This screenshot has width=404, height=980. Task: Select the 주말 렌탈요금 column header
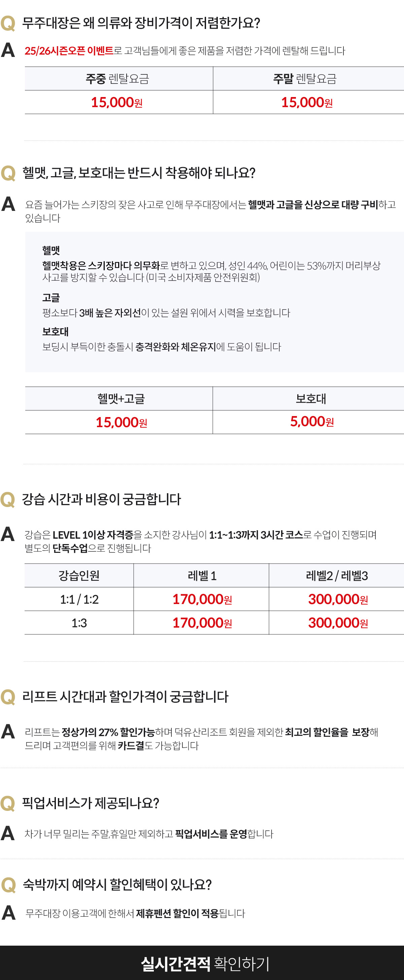[305, 79]
